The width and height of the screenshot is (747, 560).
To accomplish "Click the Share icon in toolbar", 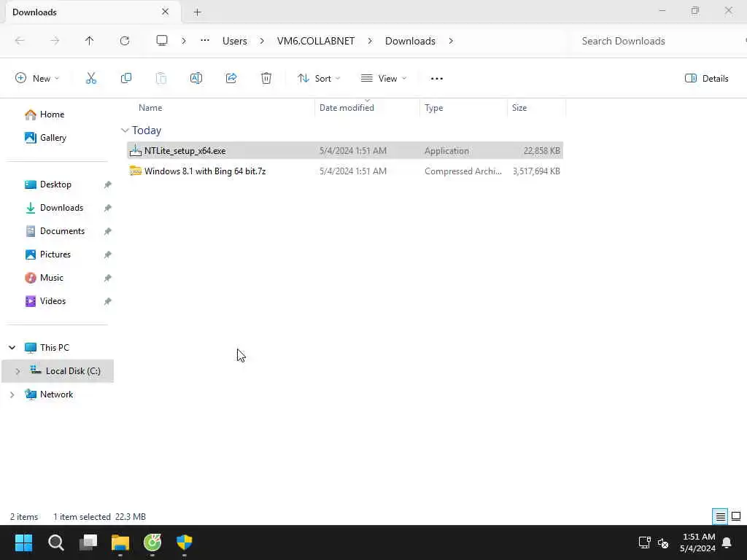I will point(231,79).
